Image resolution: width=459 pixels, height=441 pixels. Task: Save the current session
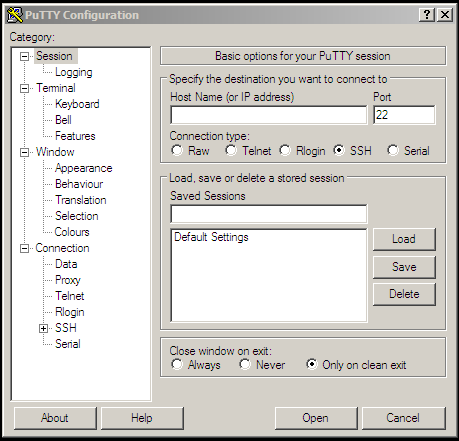[x=404, y=267]
